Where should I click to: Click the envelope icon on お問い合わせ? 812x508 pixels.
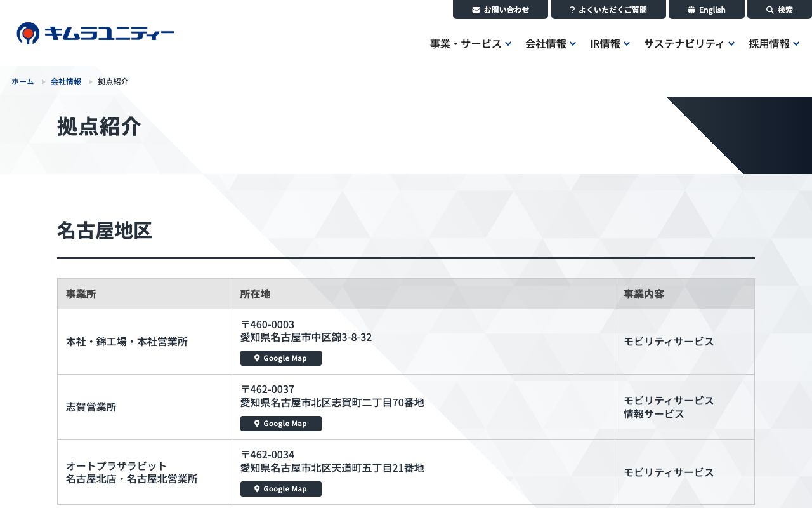475,10
